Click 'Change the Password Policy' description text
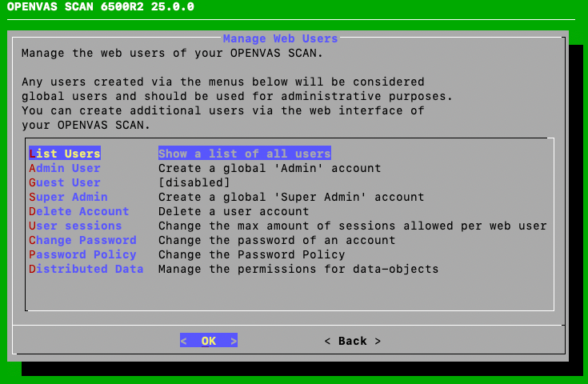 [x=251, y=254]
